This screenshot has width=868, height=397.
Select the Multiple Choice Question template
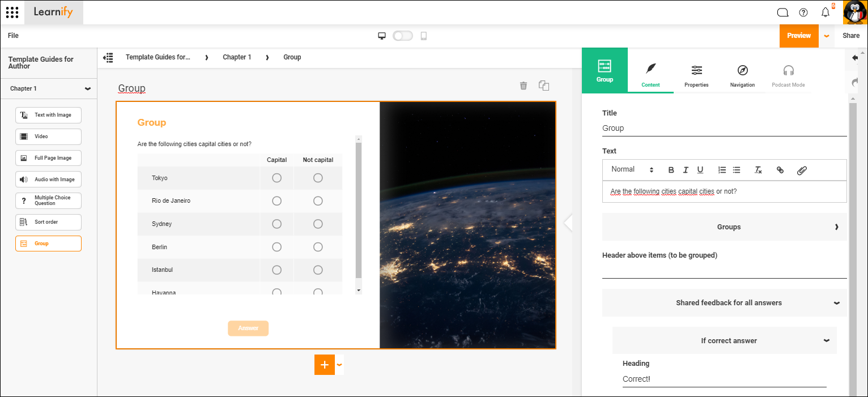coord(48,200)
